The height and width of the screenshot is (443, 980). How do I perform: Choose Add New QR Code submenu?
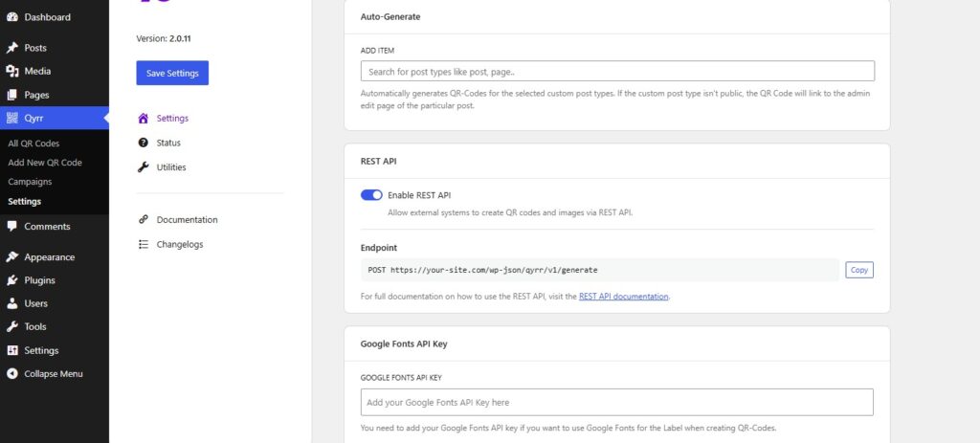pyautogui.click(x=45, y=163)
